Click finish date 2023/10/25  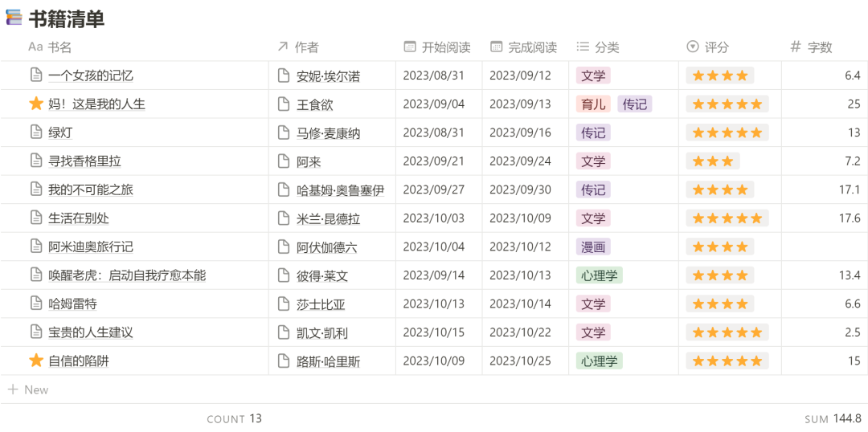click(520, 361)
